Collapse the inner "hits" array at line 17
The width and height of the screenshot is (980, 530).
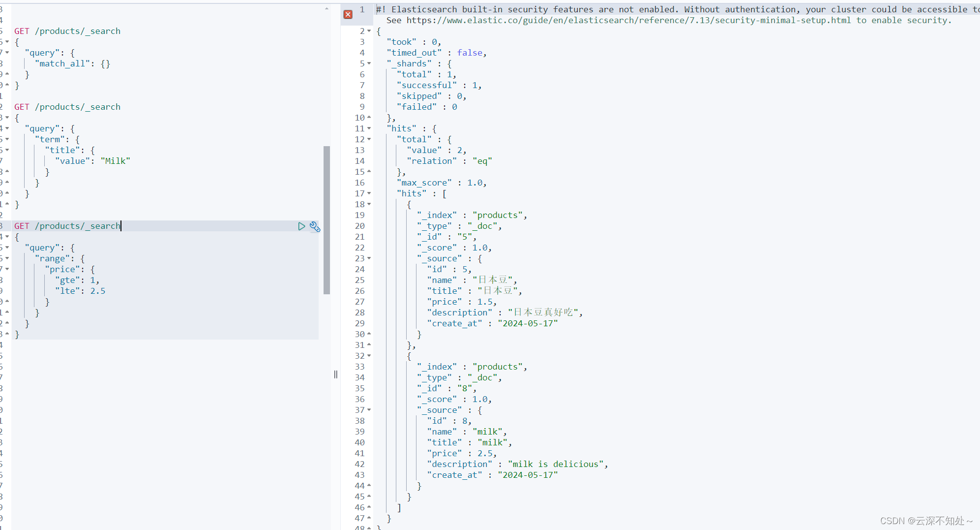[369, 193]
